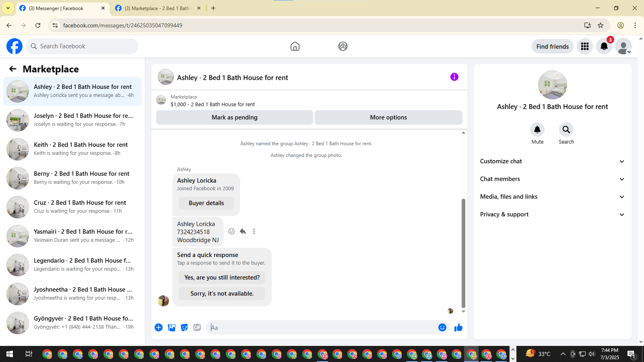This screenshot has height=362, width=644.
Task: Send 'Sorry, it's not available.' response
Action: click(x=222, y=294)
